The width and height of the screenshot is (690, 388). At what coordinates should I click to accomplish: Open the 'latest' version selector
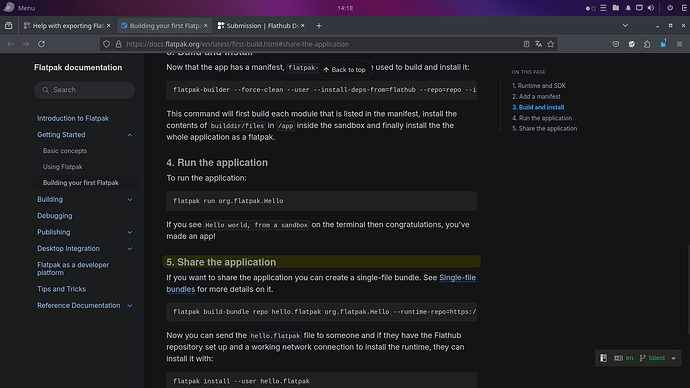pyautogui.click(x=652, y=358)
